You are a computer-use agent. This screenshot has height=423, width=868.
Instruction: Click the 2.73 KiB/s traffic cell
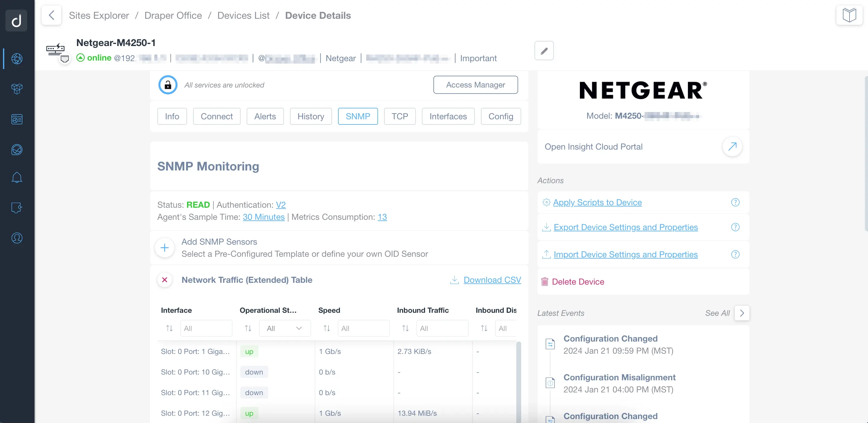pyautogui.click(x=414, y=351)
